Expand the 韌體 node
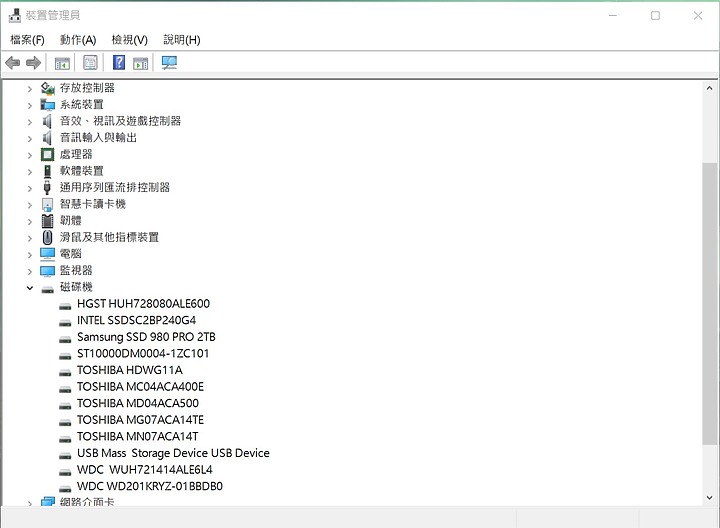 coord(30,222)
